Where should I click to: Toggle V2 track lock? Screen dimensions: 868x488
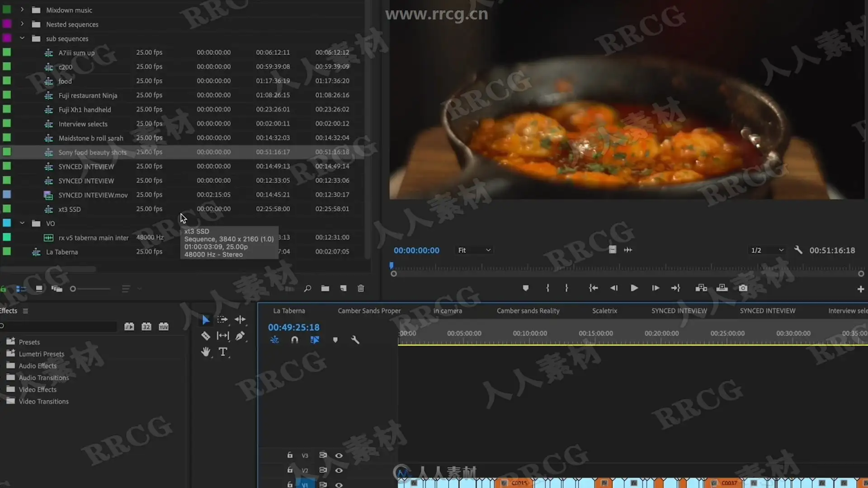click(290, 470)
